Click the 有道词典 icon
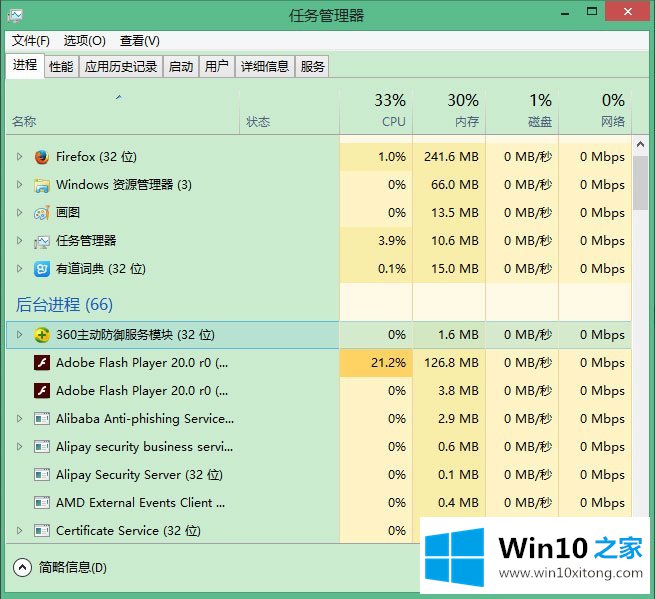 point(42,269)
